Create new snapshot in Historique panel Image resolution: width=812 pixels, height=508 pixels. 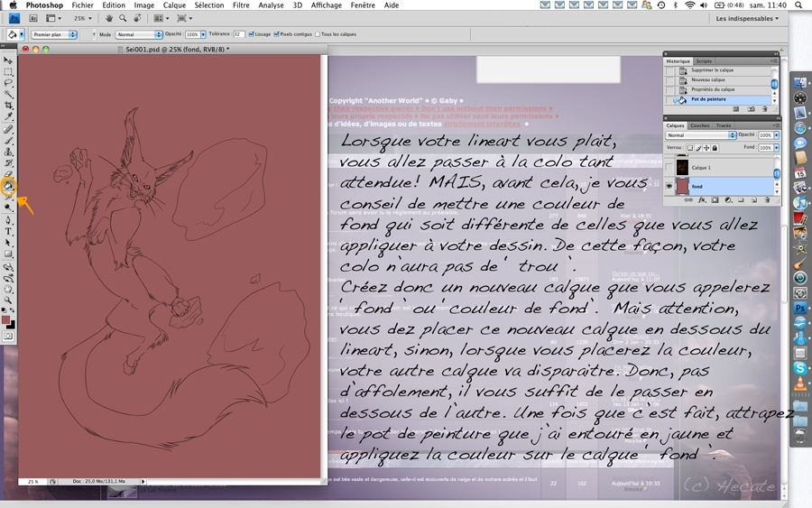tap(751, 109)
